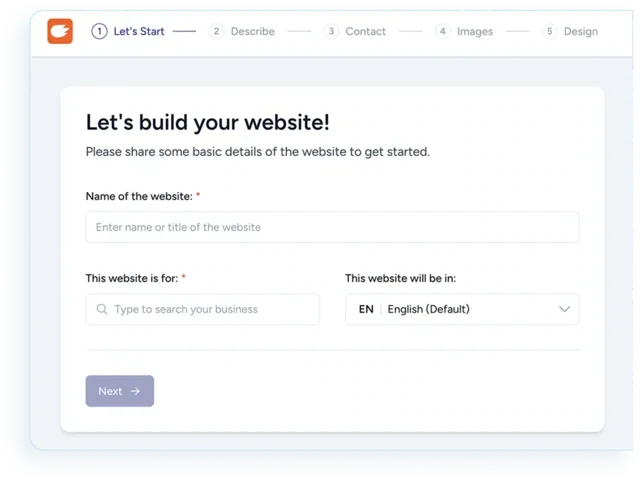642x480 pixels.
Task: Go to Design step
Action: [581, 32]
